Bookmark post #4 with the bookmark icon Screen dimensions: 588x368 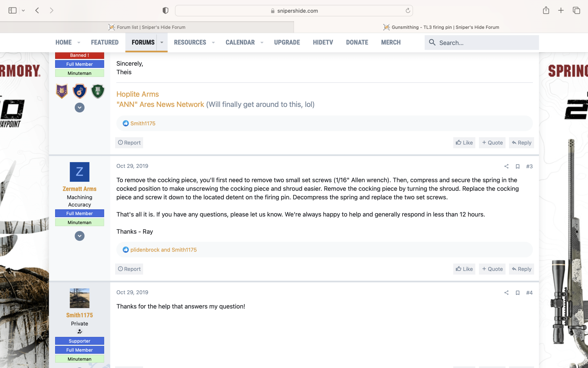tap(518, 293)
